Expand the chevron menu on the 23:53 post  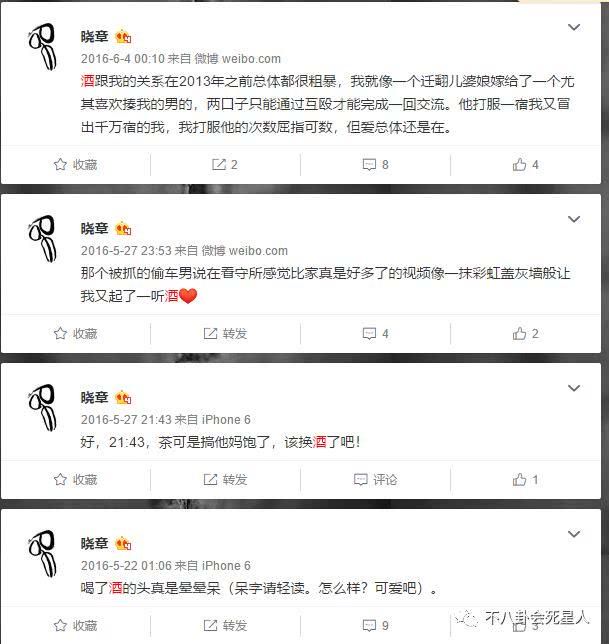point(574,219)
